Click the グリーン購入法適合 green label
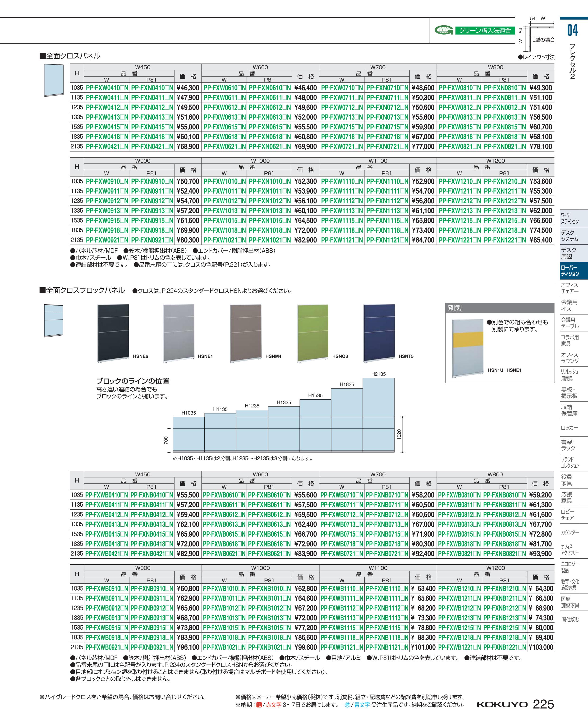Image resolution: width=588 pixels, height=725 pixels. 485,31
